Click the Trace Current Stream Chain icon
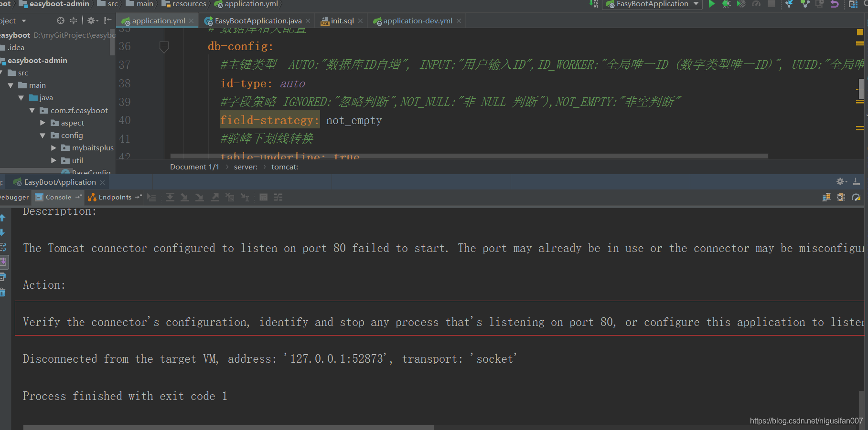The height and width of the screenshot is (430, 868). 278,198
